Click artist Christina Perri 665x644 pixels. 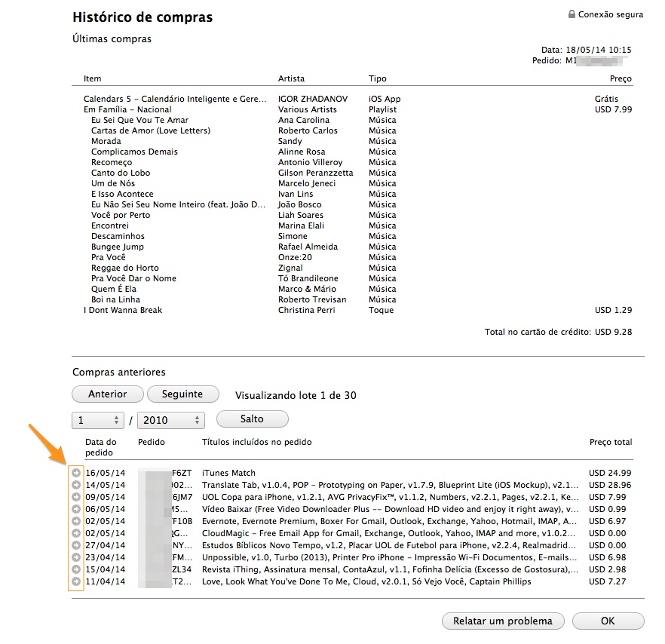pos(307,310)
